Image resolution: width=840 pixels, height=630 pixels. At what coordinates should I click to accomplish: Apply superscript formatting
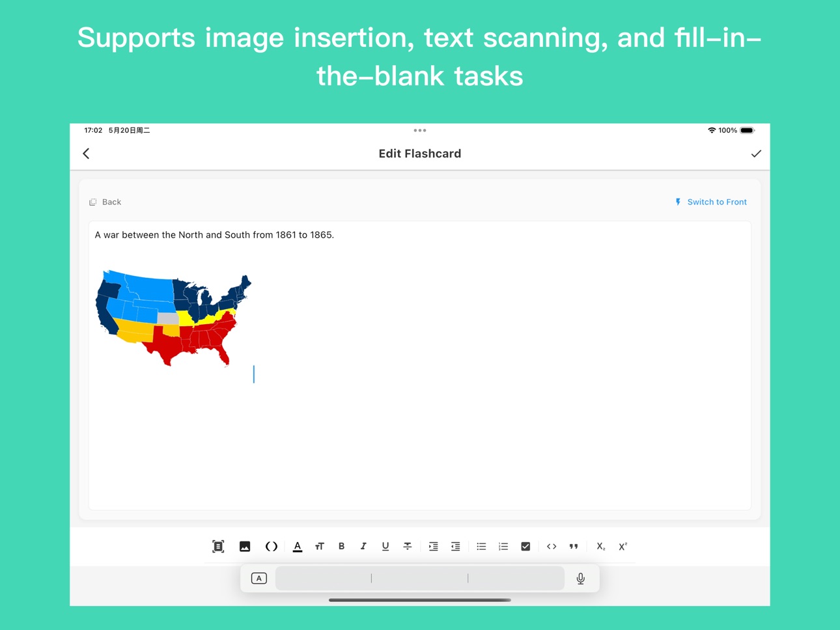point(623,547)
